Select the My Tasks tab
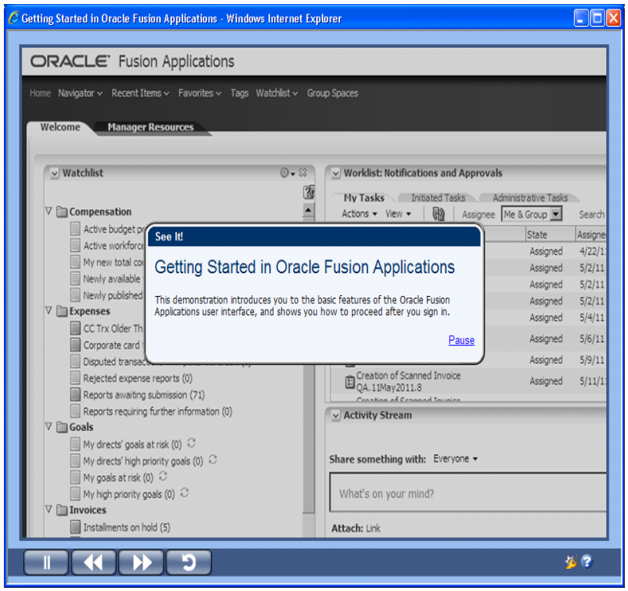 pyautogui.click(x=364, y=198)
